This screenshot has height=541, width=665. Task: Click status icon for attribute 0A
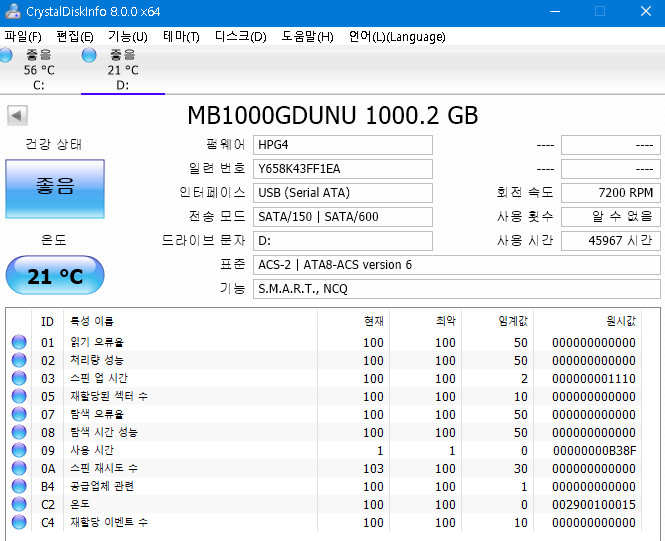point(19,468)
